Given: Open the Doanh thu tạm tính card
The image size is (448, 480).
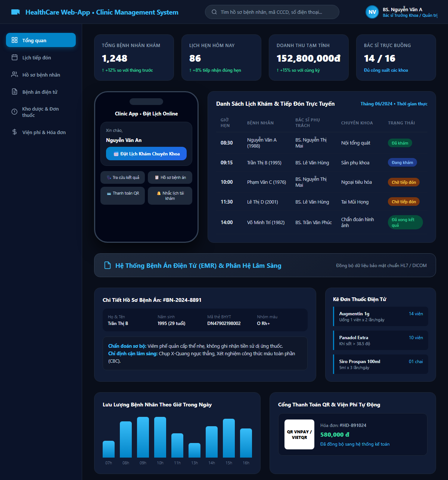Looking at the screenshot, I should point(309,58).
